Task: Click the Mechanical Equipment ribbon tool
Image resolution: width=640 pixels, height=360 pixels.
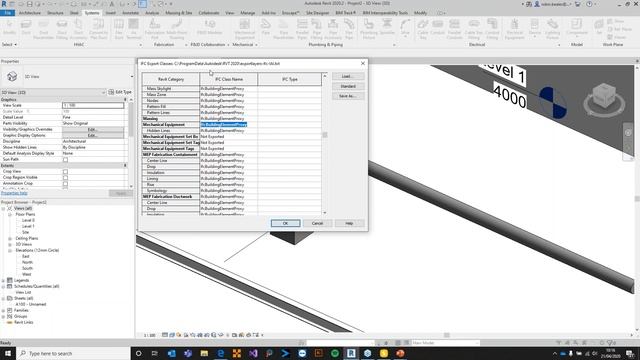Action: [x=244, y=29]
